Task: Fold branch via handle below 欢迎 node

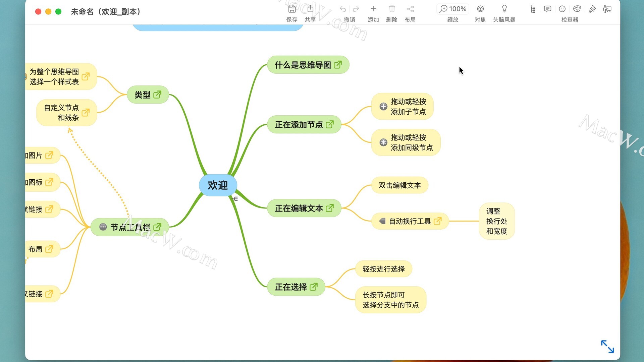Action: pos(234,199)
